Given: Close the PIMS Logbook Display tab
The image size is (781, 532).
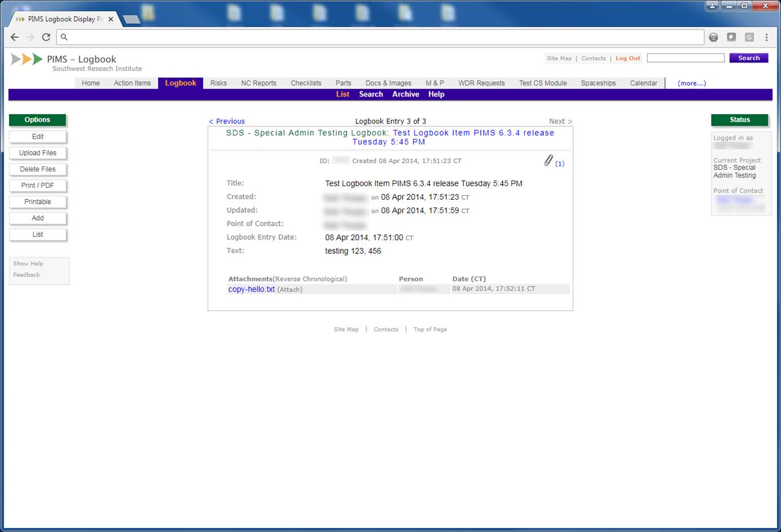Looking at the screenshot, I should pyautogui.click(x=111, y=19).
